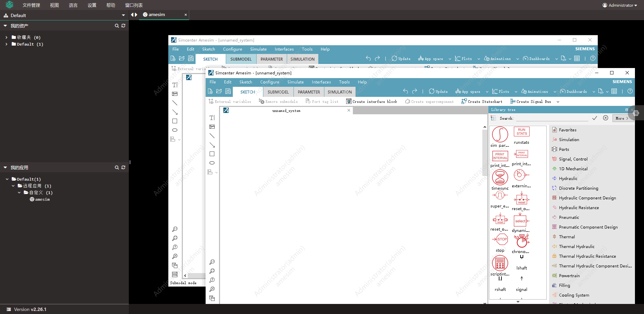Image resolution: width=644 pixels, height=314 pixels.
Task: Click Create interface block button
Action: [x=372, y=102]
